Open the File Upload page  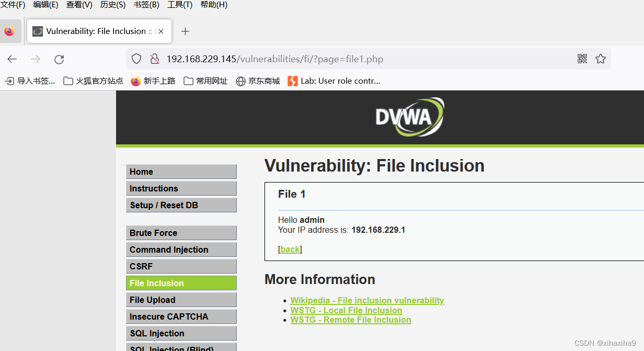coord(181,300)
